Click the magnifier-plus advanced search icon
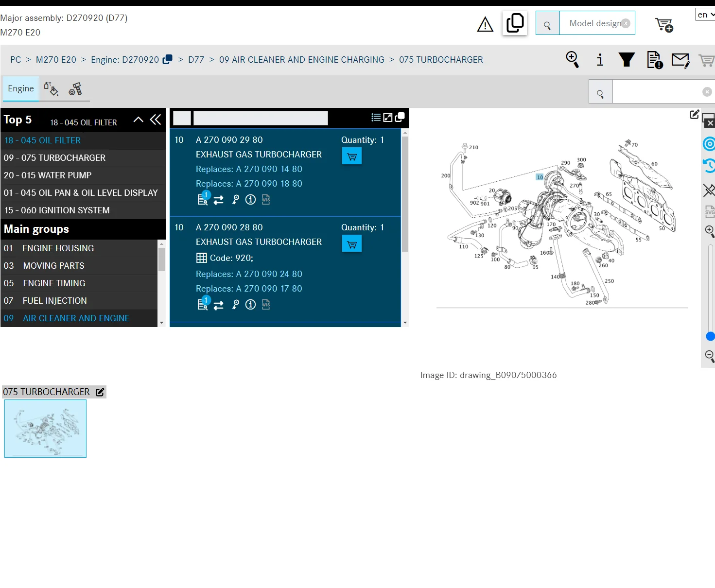715x588 pixels. 573,59
